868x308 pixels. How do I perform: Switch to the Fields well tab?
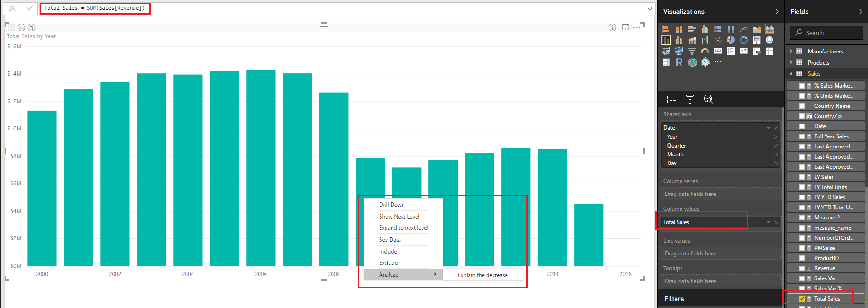[672, 99]
